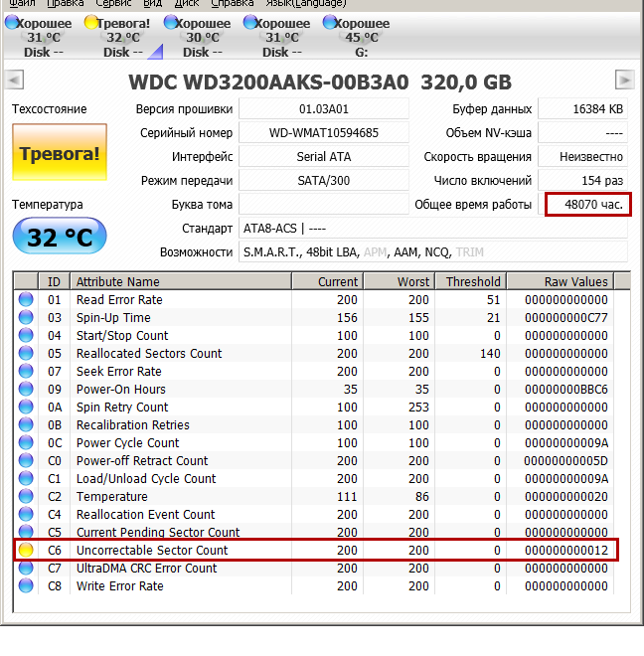Go to previous disk with left arrow
644x656 pixels.
[15, 80]
